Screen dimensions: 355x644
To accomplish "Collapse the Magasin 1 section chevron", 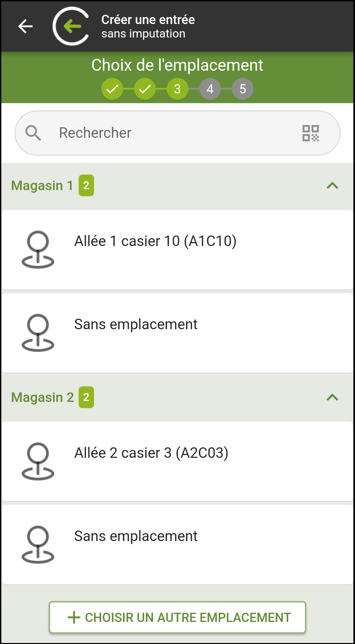I will click(332, 186).
